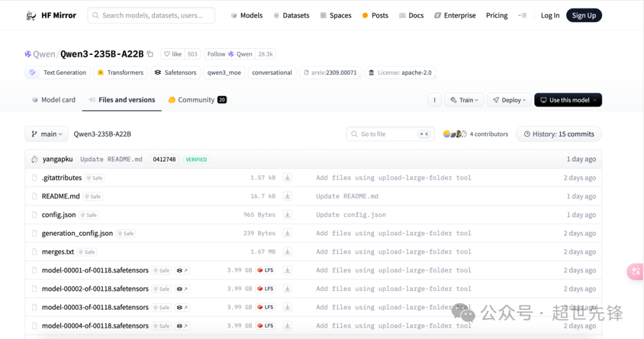The width and height of the screenshot is (644, 339).
Task: Click LFS badge on model-00002 row
Action: coord(265,288)
